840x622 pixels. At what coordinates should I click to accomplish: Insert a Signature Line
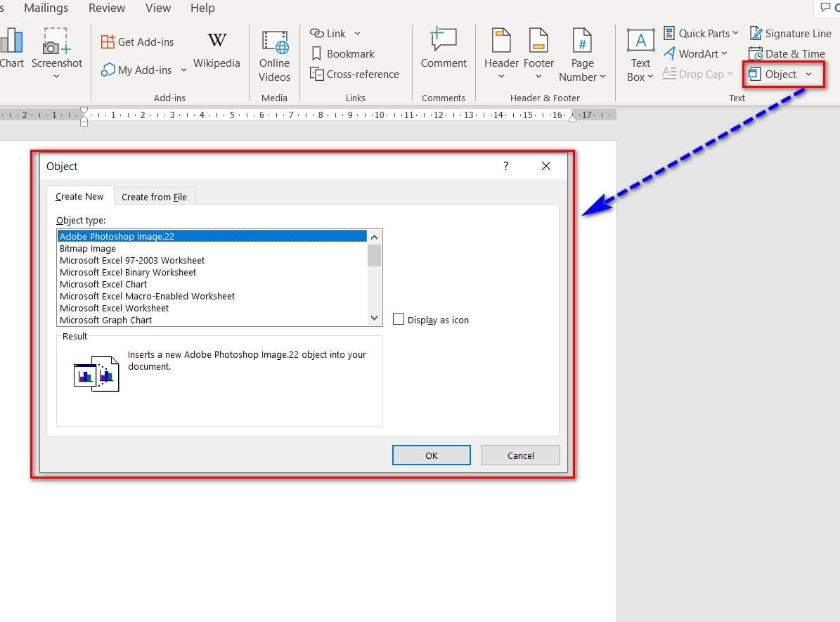790,34
